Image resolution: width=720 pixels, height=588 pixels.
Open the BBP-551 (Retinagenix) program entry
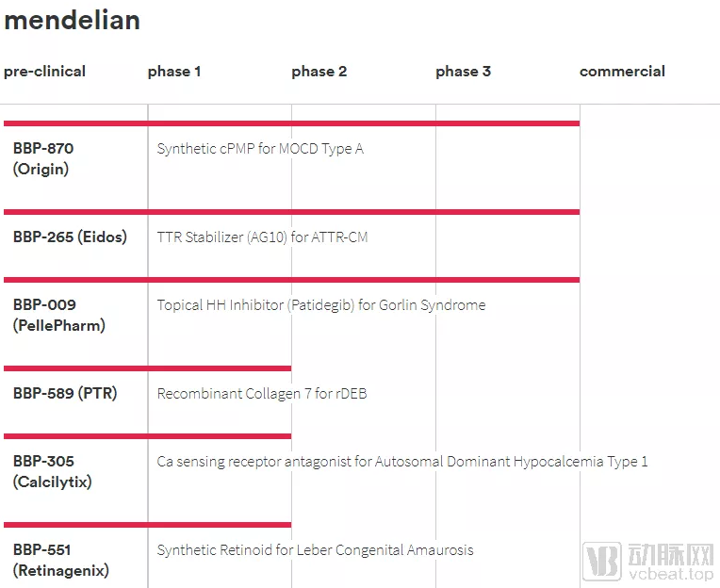[60, 560]
